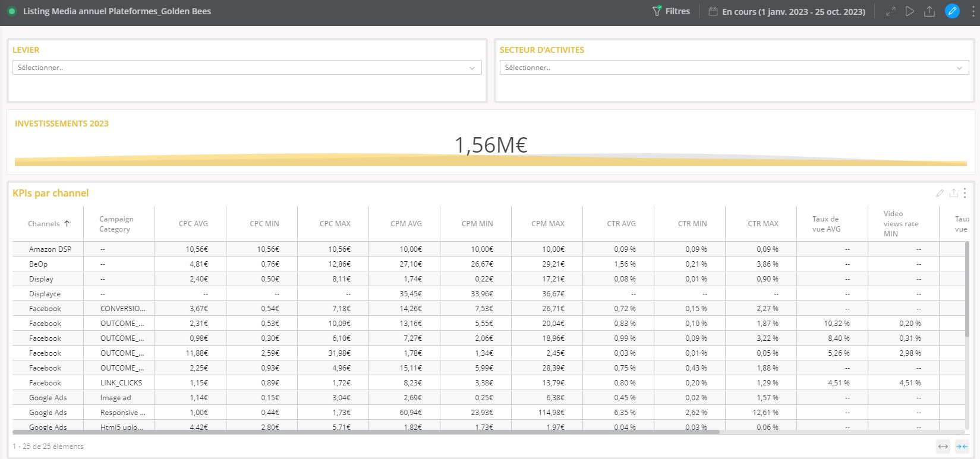Enter fullscreen with expand arrows icon
980x459 pixels.
890,11
